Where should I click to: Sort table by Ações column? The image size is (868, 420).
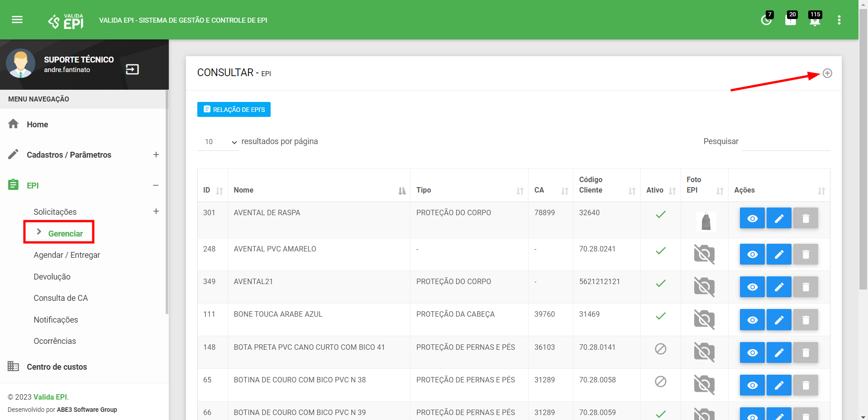pos(779,185)
